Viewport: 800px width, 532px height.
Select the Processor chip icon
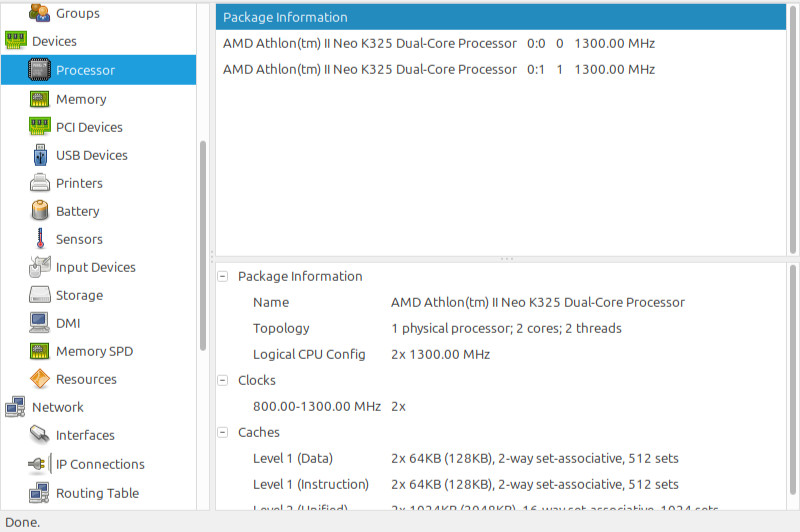coord(39,70)
